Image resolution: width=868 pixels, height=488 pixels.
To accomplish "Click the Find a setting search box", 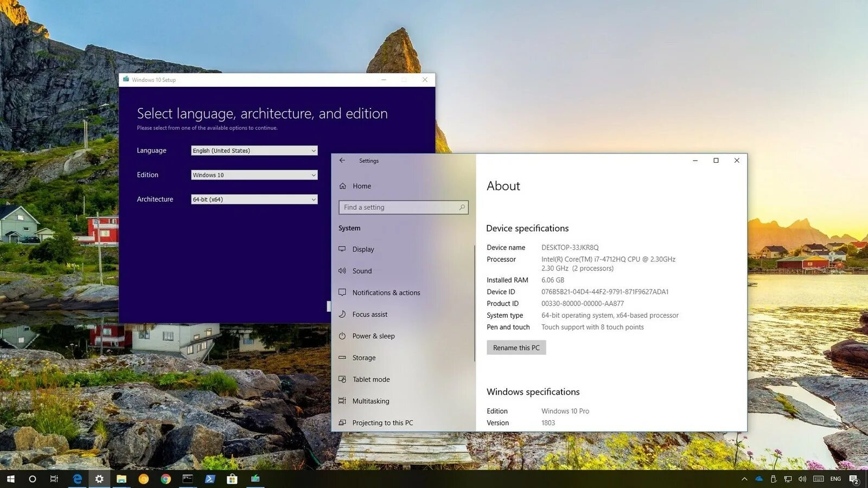I will click(x=404, y=207).
